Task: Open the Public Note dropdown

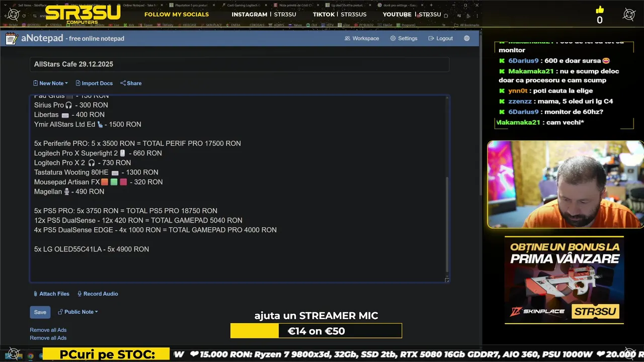Action: (x=78, y=312)
